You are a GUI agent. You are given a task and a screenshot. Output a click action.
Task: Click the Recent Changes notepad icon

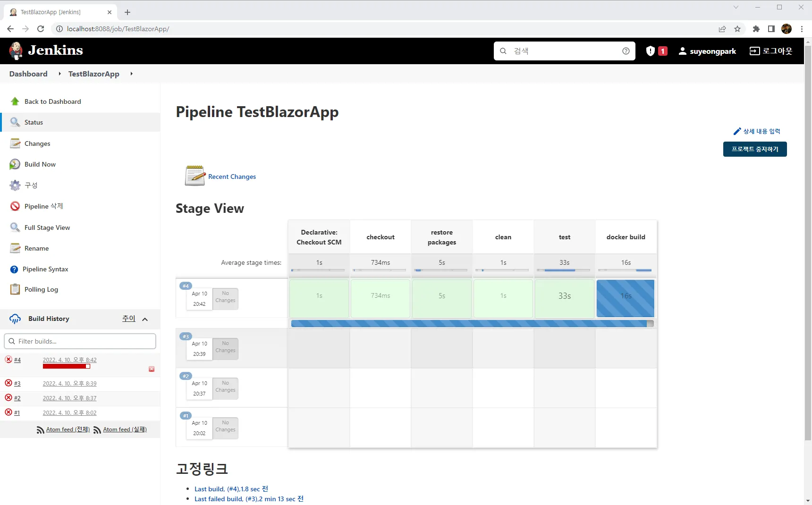[195, 176]
